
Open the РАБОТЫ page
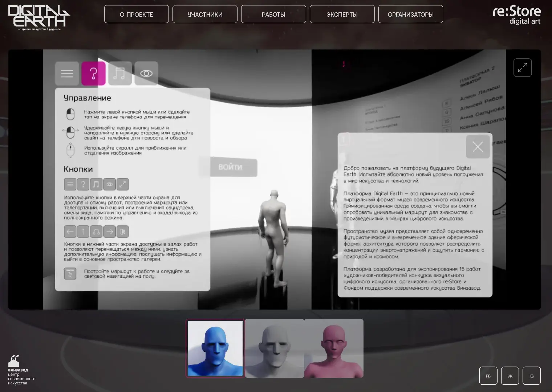point(273,15)
